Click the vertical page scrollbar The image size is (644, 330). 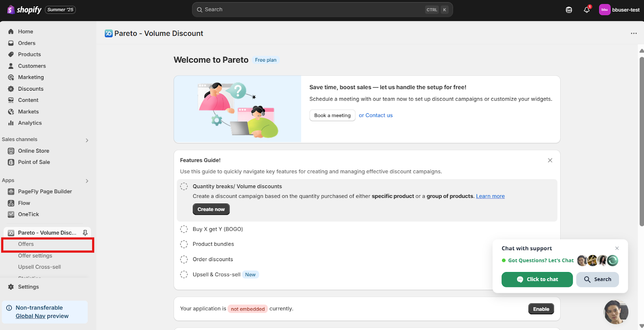642,141
